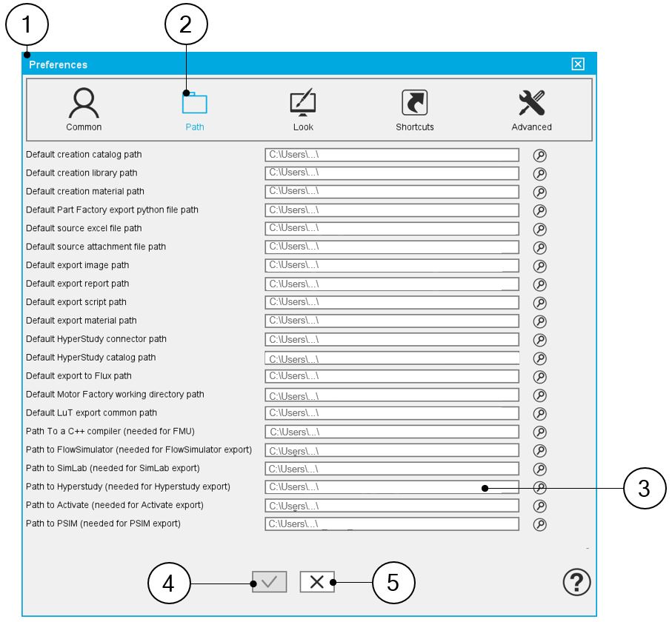
Task: Switch to the Look preferences tab
Action: (x=303, y=110)
